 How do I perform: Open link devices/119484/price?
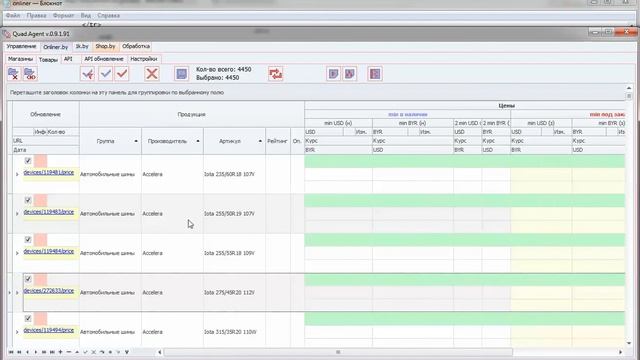(x=49, y=251)
